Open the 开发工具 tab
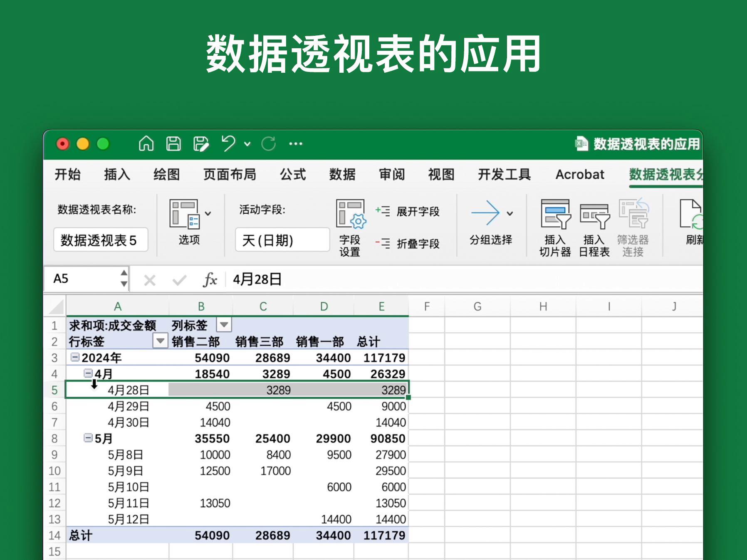The width and height of the screenshot is (747, 560). (x=504, y=174)
